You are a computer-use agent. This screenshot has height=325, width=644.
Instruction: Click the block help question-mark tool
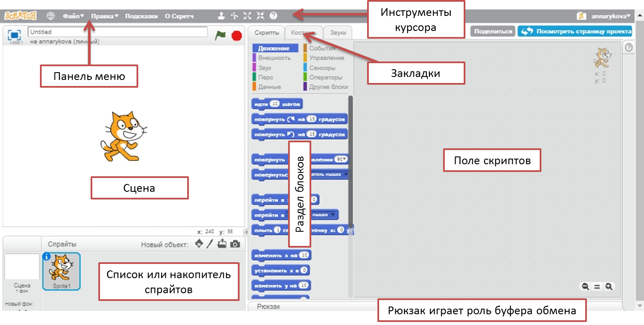click(273, 16)
